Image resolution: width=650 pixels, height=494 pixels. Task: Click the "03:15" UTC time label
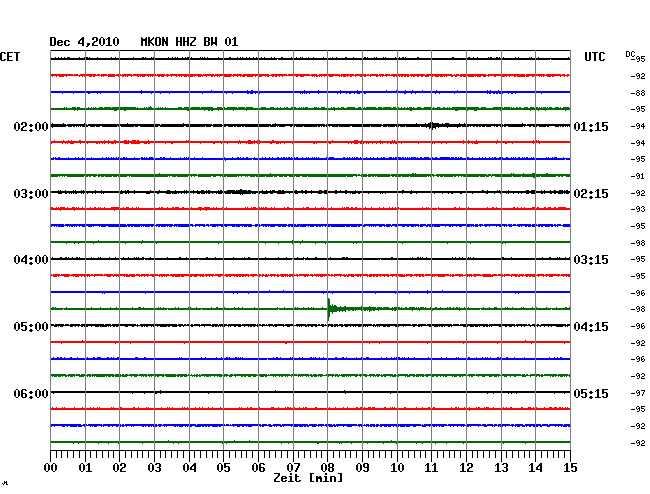pyautogui.click(x=591, y=260)
